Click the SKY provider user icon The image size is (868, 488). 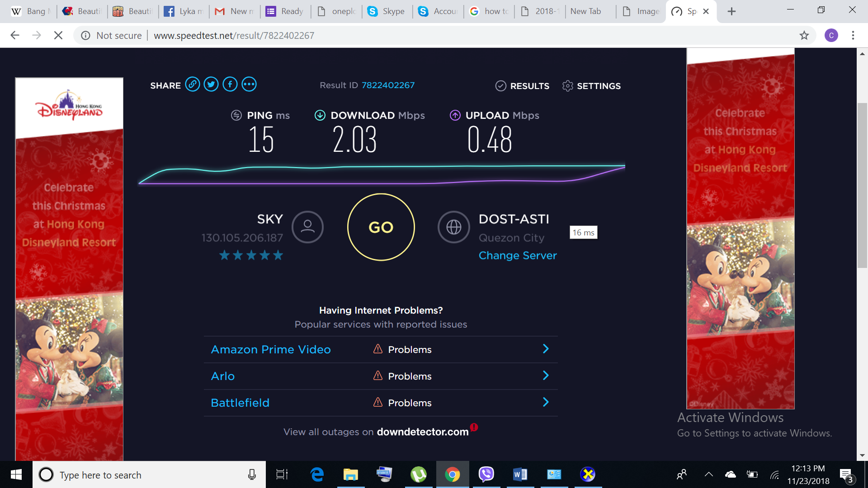pyautogui.click(x=307, y=227)
